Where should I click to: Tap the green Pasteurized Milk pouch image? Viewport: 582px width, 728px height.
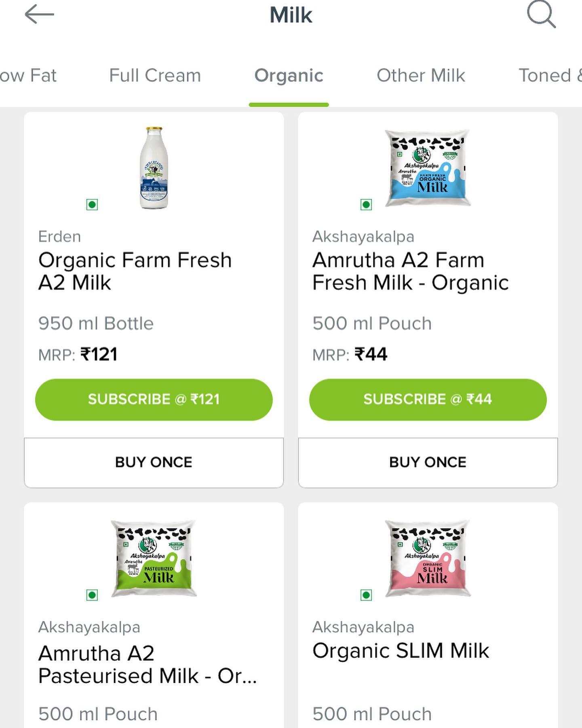(x=154, y=558)
